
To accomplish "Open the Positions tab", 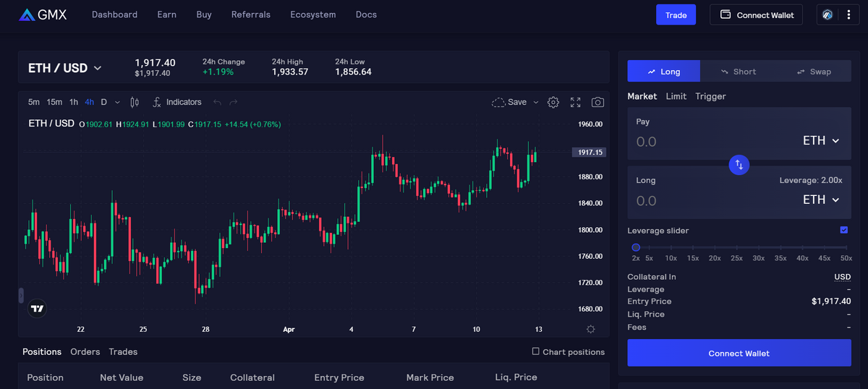I will point(42,351).
